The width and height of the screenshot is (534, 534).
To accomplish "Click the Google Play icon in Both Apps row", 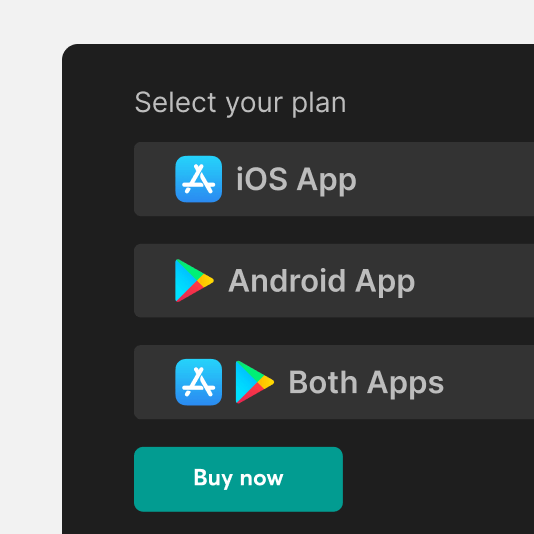I will 255,382.
